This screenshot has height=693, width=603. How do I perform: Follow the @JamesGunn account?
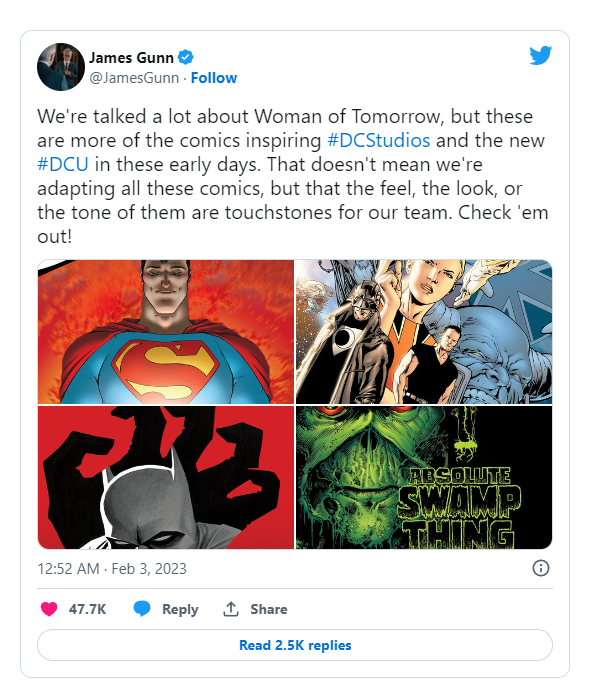point(214,78)
